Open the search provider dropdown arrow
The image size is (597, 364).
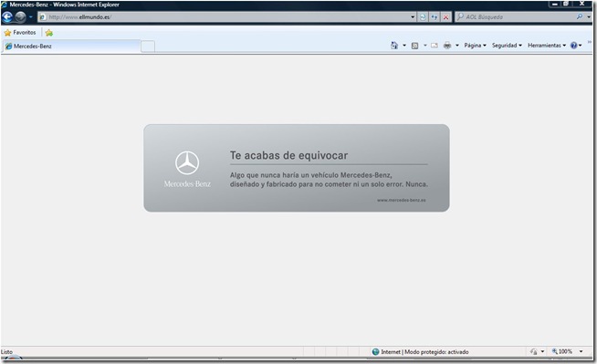coord(589,17)
